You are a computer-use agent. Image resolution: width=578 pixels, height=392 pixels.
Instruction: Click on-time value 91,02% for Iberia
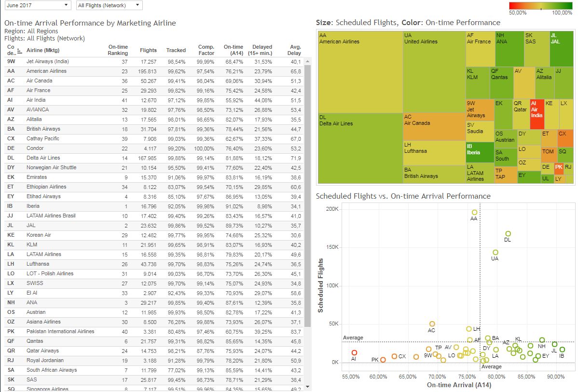[234, 206]
